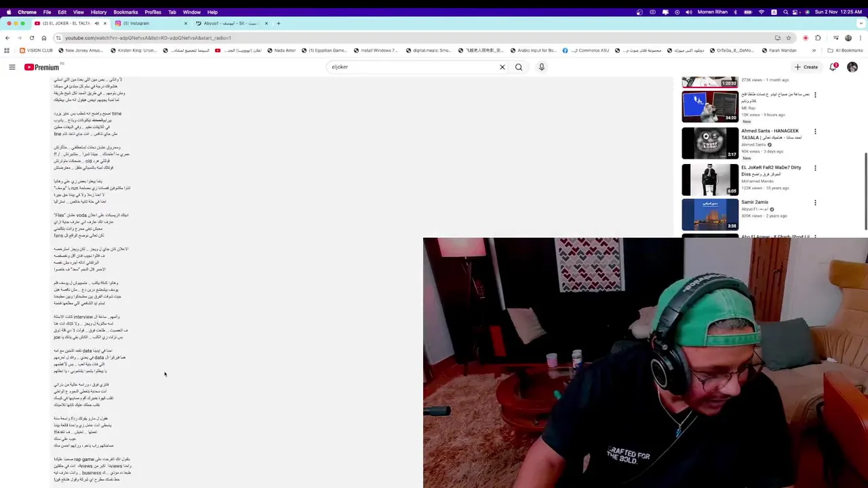
Task: Open Chrome home page button
Action: (x=44, y=38)
